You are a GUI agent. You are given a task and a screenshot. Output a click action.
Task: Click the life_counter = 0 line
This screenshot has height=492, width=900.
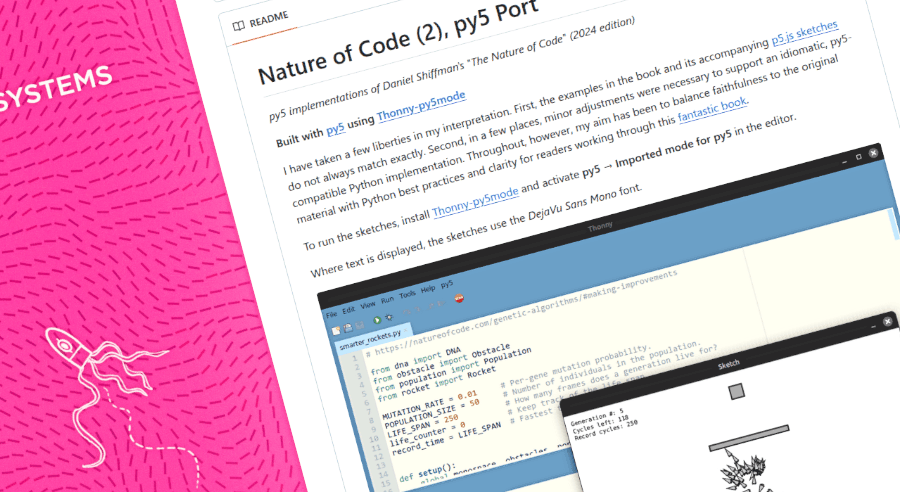coord(428,434)
